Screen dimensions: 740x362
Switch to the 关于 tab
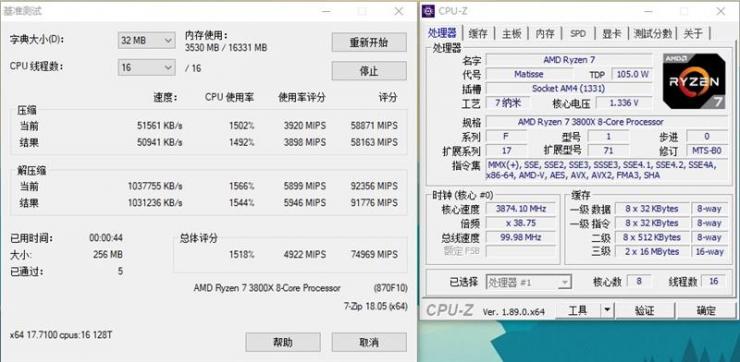693,34
